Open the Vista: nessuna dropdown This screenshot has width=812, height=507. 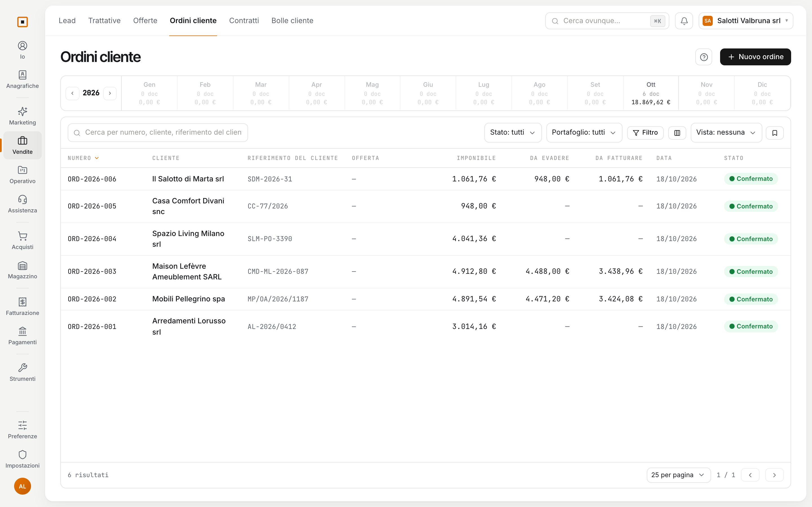point(726,132)
